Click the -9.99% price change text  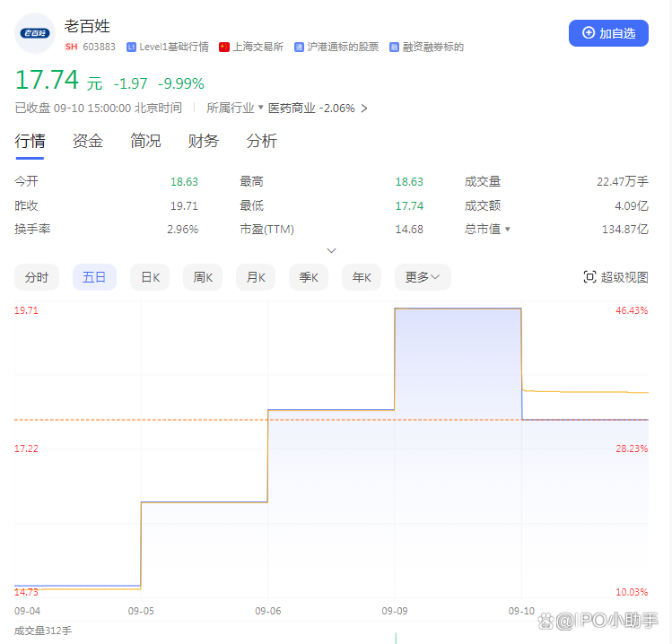181,83
